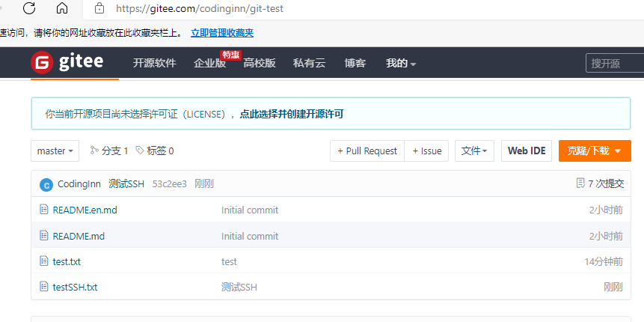644x322 pixels.
Task: Click the commit hash 53c2ee3
Action: point(170,183)
